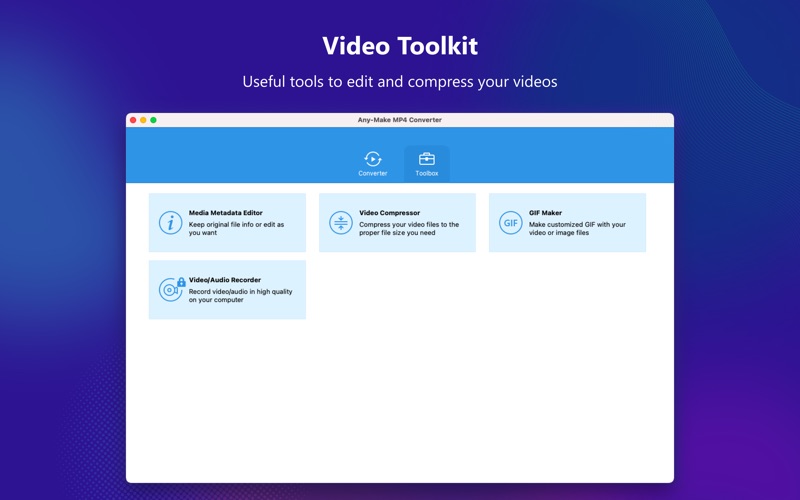Click 'Record video/audio in high quality' description
This screenshot has width=800, height=500.
240,296
